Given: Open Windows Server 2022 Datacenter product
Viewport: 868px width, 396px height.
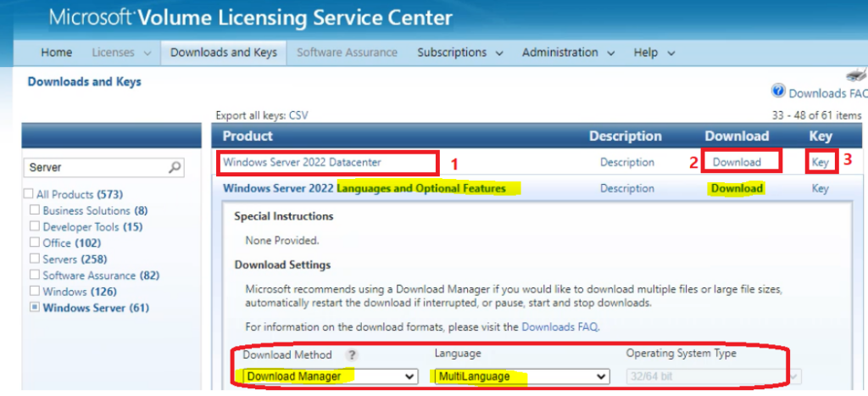Looking at the screenshot, I should point(303,162).
